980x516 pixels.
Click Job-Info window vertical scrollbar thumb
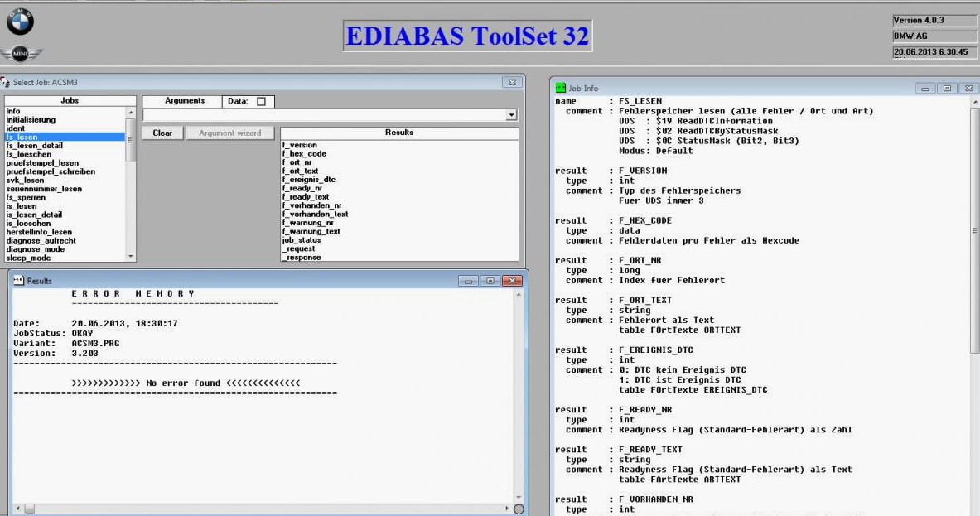point(975,230)
